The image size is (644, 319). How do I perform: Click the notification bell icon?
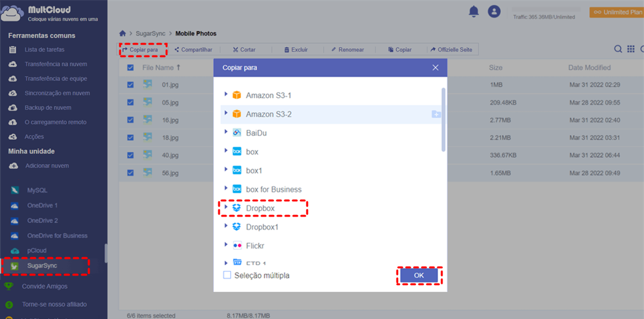473,11
